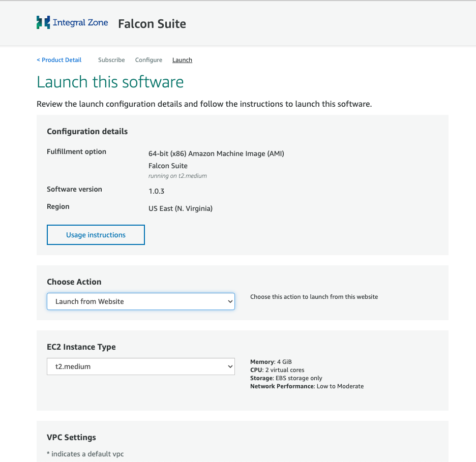Click 'Choose this action to launch from this website' text

tap(314, 297)
